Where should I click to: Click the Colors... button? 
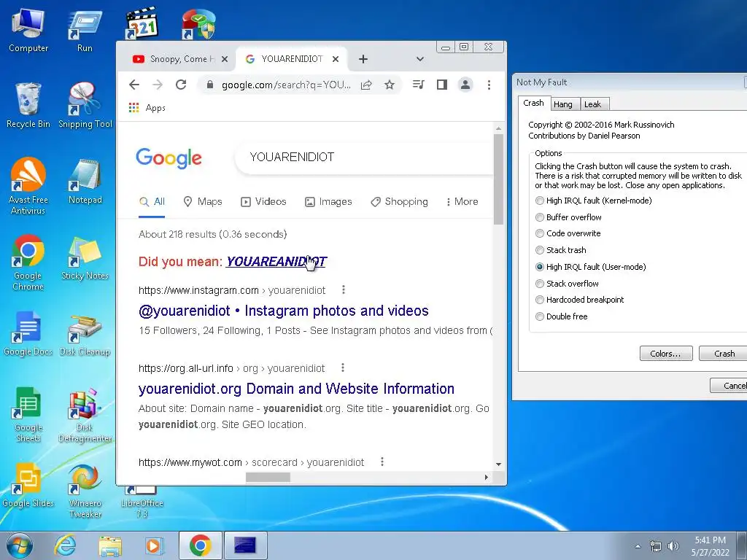665,354
